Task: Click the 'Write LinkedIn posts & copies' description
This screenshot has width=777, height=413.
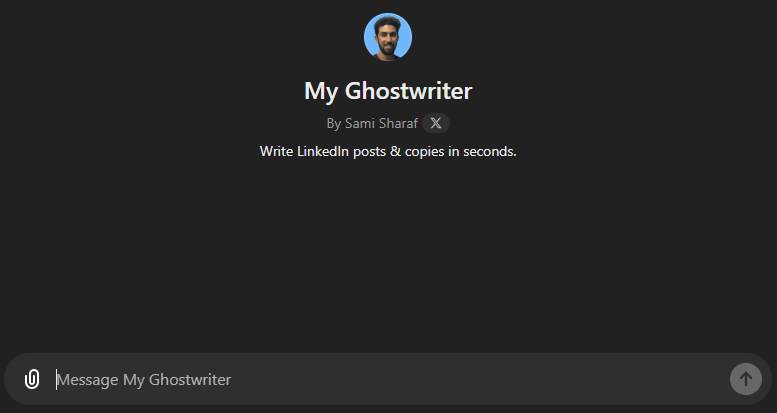Action: 388,151
